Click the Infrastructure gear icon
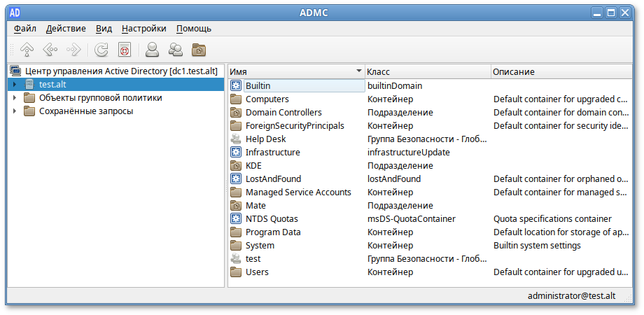Image resolution: width=644 pixels, height=315 pixels. (236, 152)
